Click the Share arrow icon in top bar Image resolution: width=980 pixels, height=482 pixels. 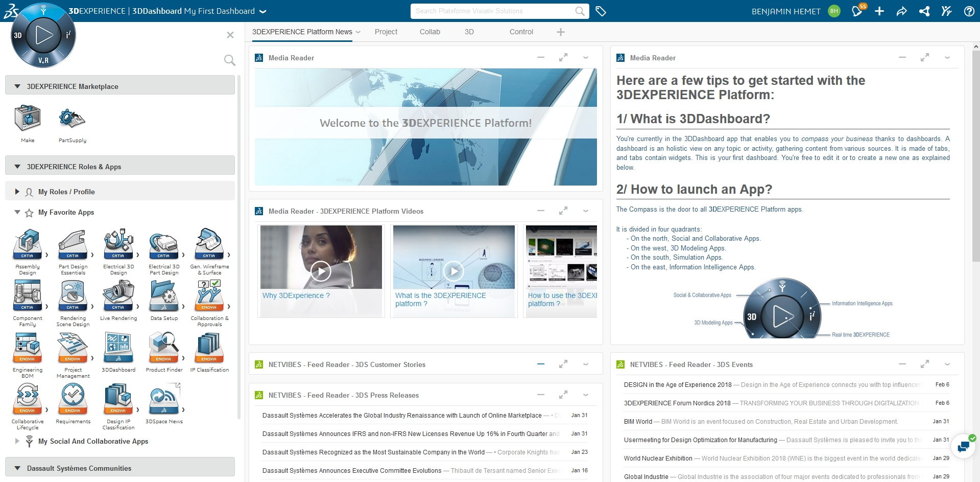point(902,11)
